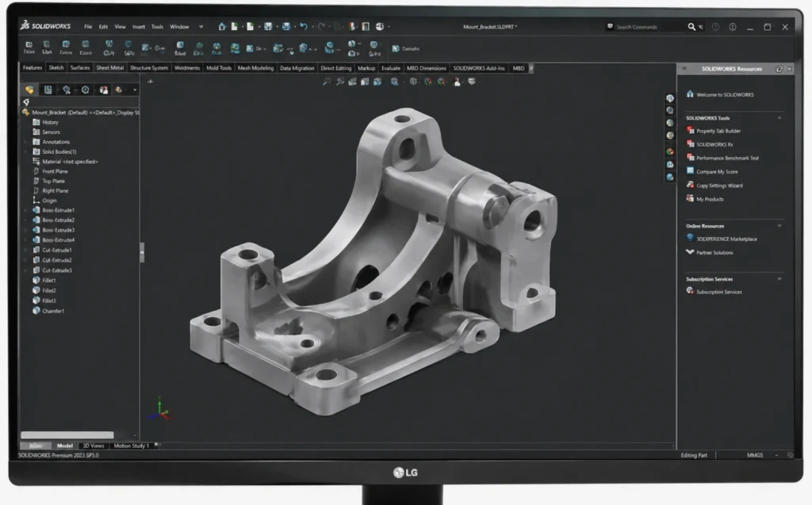The height and width of the screenshot is (505, 812).
Task: Select the FeatureManager design tree tab icon
Action: click(29, 90)
